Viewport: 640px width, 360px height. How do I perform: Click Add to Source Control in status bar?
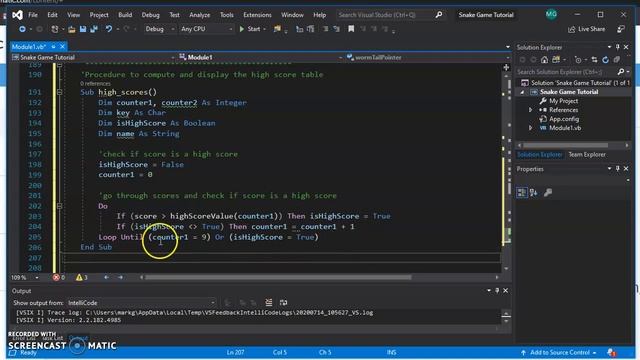[x=559, y=352]
